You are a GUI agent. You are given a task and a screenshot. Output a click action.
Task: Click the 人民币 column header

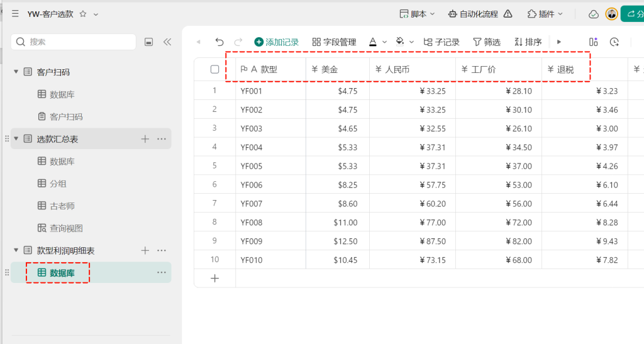[x=413, y=69]
